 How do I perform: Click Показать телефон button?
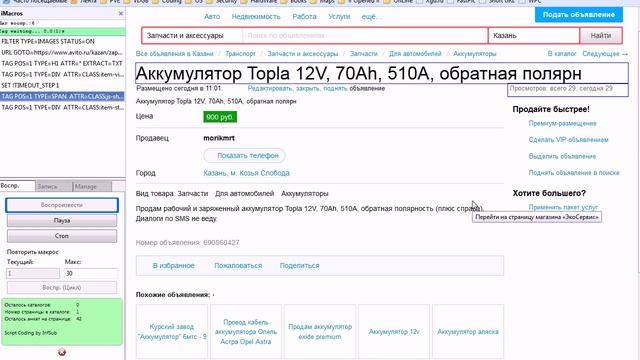(244, 156)
